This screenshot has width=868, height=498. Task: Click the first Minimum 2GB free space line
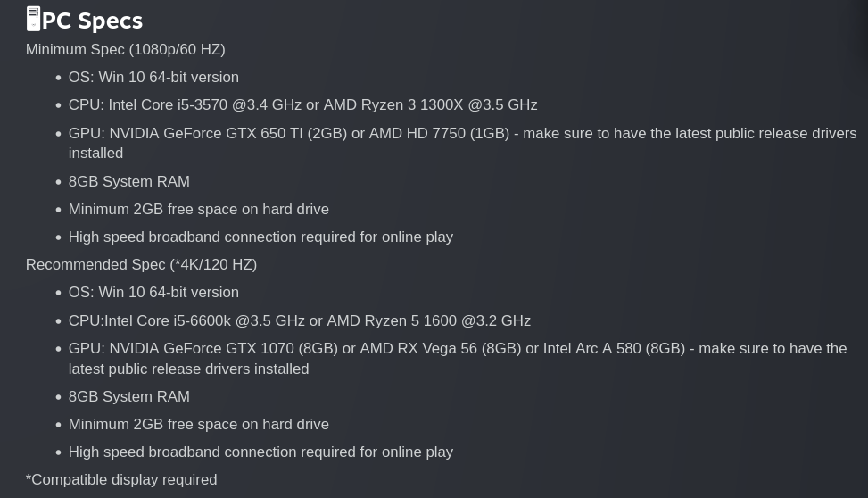tap(199, 209)
